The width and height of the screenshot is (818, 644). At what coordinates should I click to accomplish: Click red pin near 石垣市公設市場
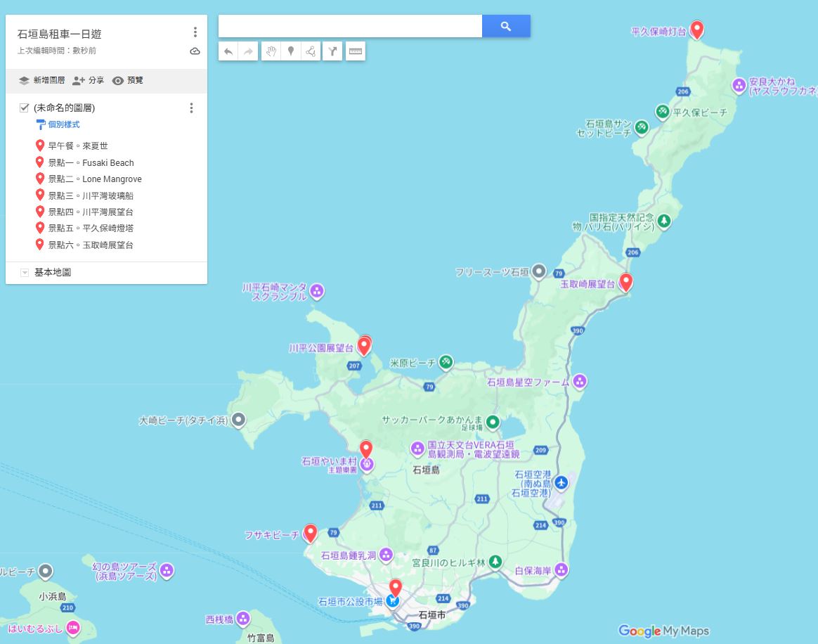coord(396,587)
